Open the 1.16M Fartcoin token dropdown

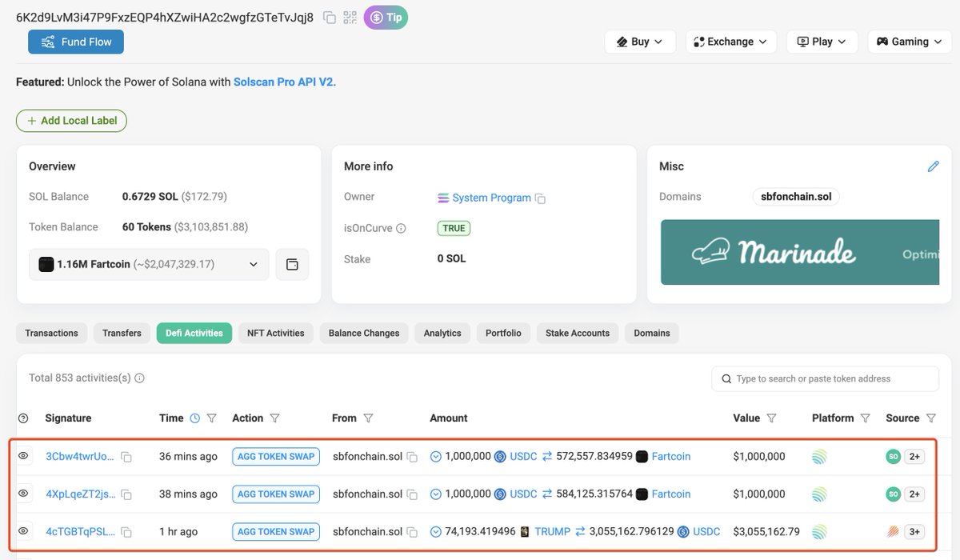(149, 264)
